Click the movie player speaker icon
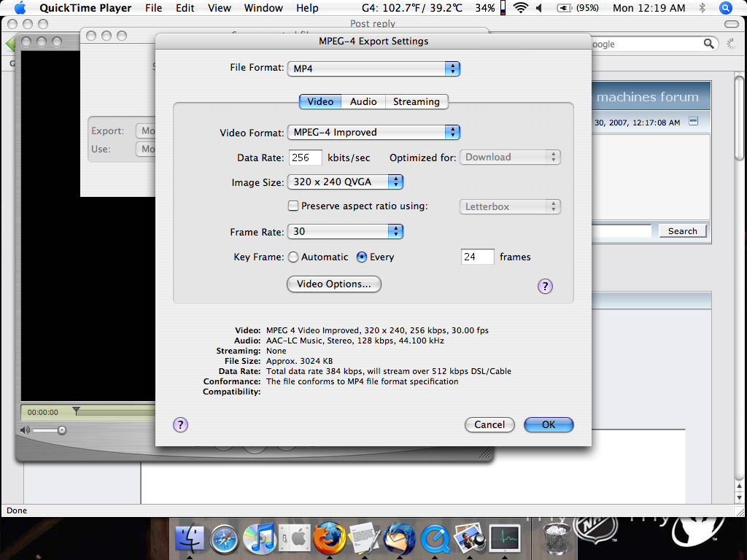This screenshot has width=747, height=560. click(25, 430)
